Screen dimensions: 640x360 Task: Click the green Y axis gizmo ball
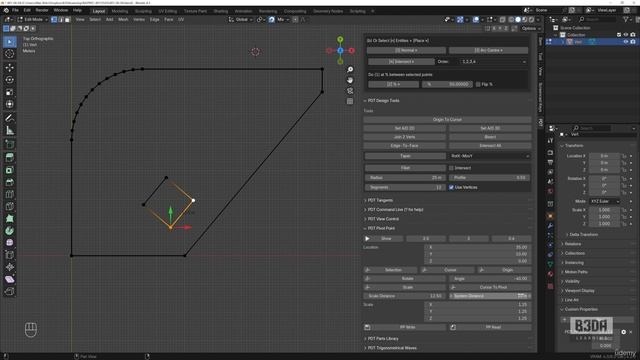tap(340, 40)
